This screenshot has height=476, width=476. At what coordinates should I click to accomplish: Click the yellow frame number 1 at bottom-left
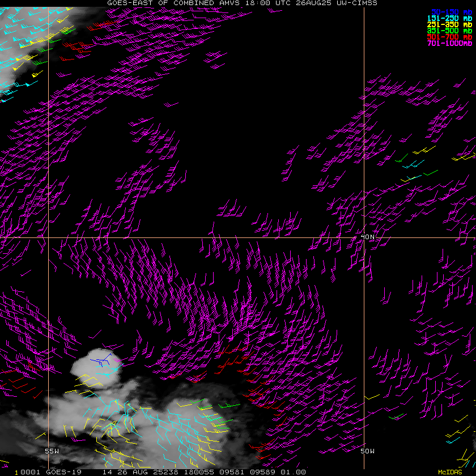(16, 473)
